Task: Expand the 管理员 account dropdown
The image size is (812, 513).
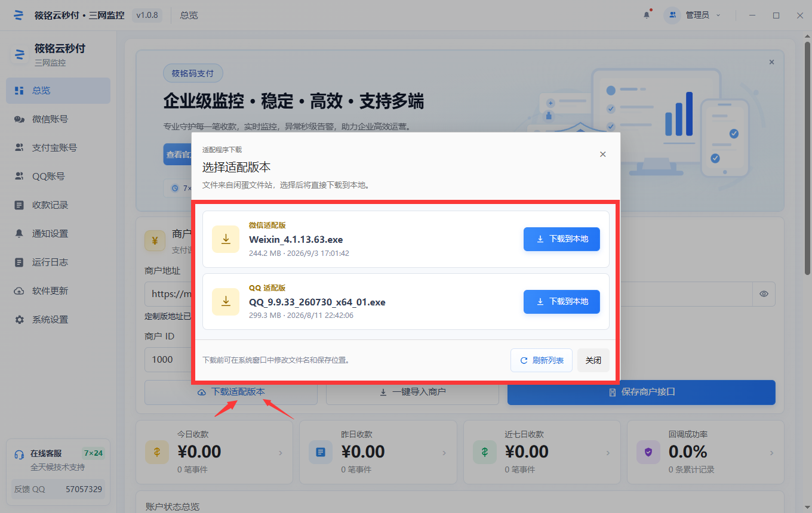Action: (x=693, y=15)
